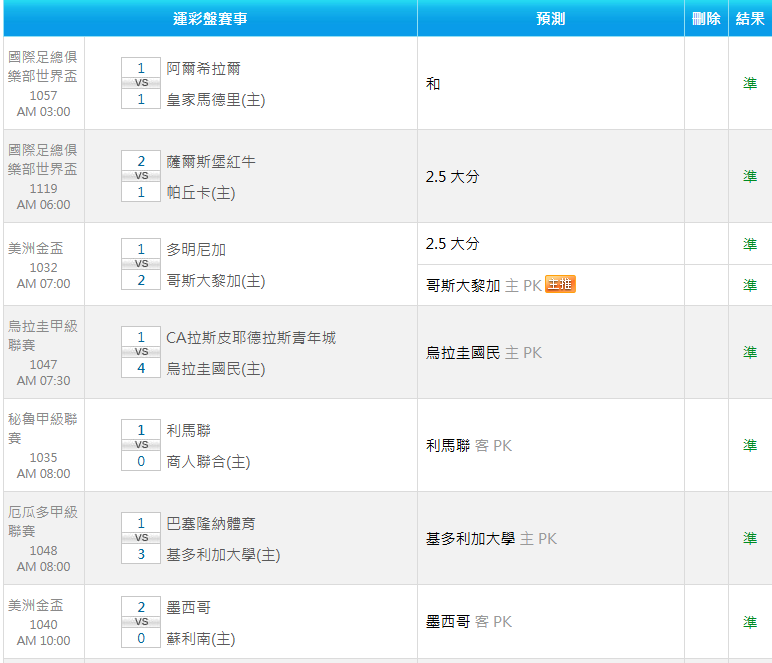Select team name 薩爾斯堡紅牛
This screenshot has height=663, width=772.
tap(211, 161)
